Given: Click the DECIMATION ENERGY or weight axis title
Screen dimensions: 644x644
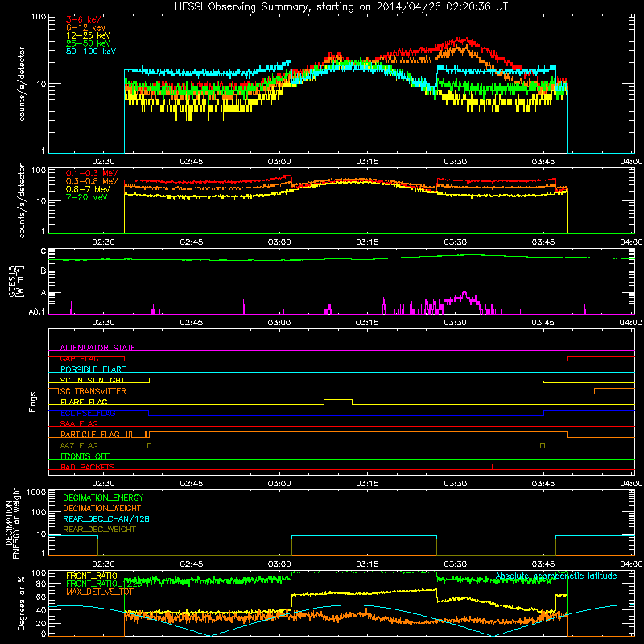Looking at the screenshot, I should tap(12, 522).
